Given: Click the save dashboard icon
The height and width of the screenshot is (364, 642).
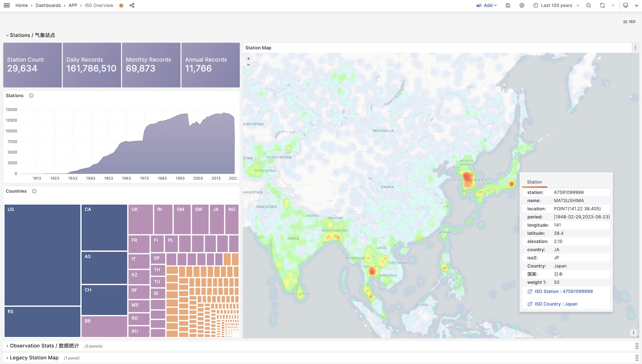Looking at the screenshot, I should (508, 5).
